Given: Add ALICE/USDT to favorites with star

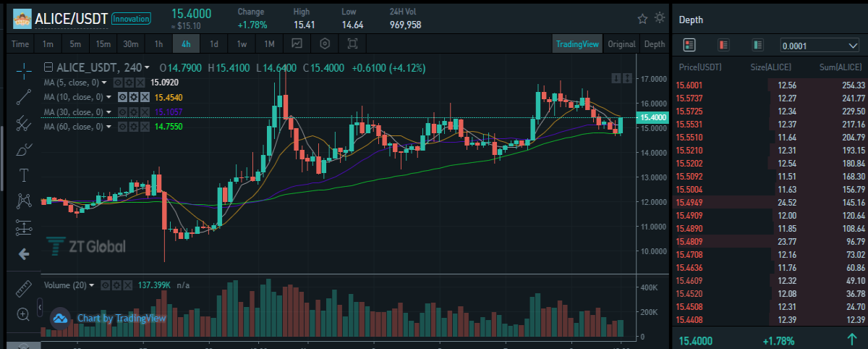Looking at the screenshot, I should [642, 18].
